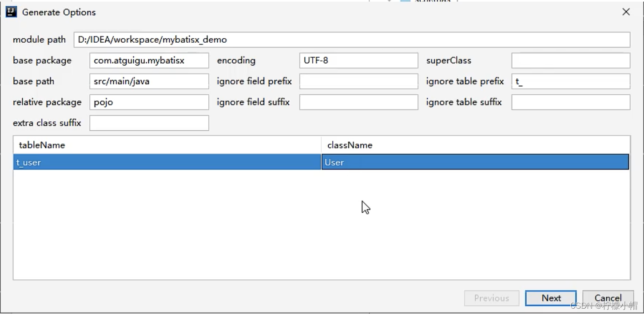Edit the relative package field

[149, 102]
